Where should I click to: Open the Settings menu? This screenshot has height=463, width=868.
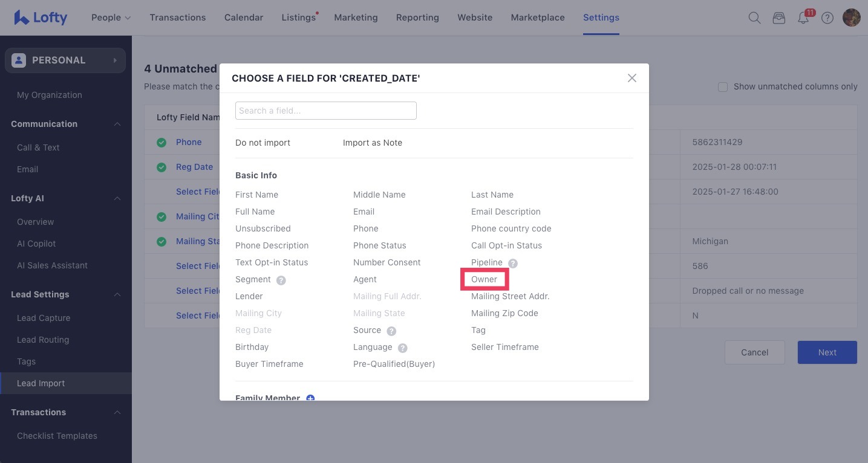[601, 18]
